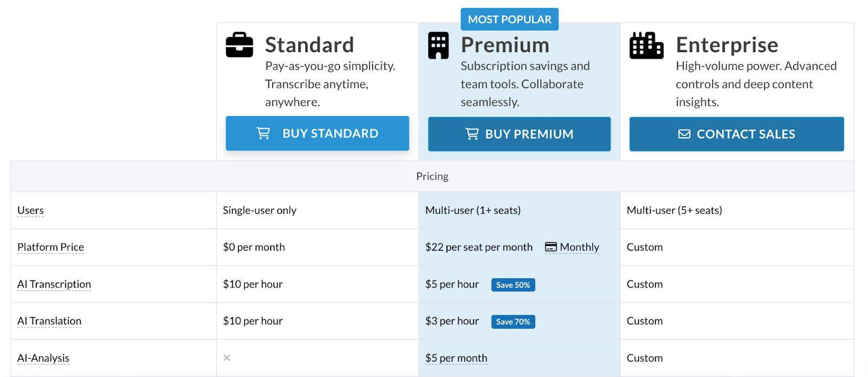868x377 pixels.
Task: Click the X mark in AI-Analysis row
Action: pyautogui.click(x=227, y=357)
